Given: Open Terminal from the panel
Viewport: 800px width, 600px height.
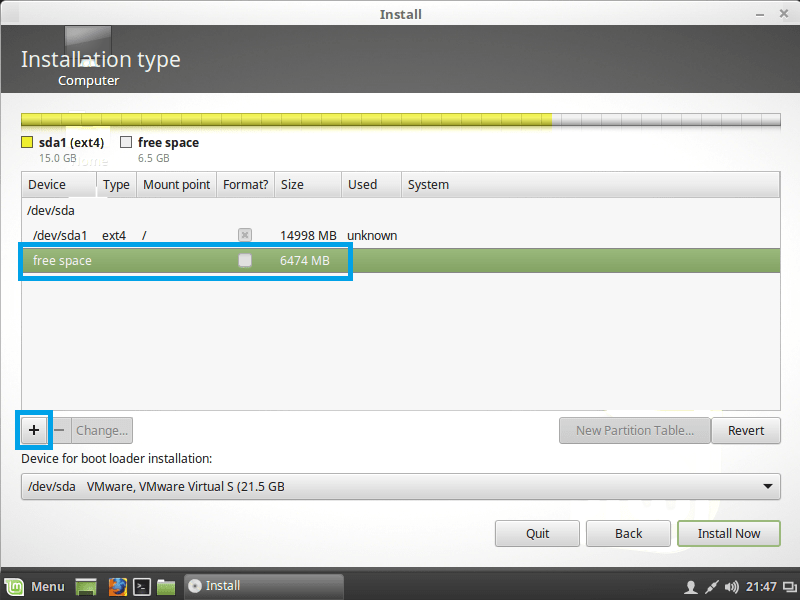Looking at the screenshot, I should [142, 587].
